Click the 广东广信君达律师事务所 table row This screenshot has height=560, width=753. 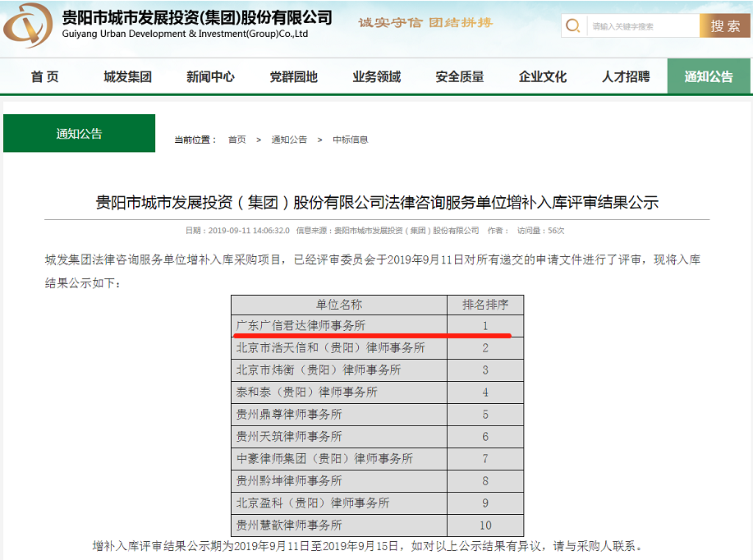(301, 326)
